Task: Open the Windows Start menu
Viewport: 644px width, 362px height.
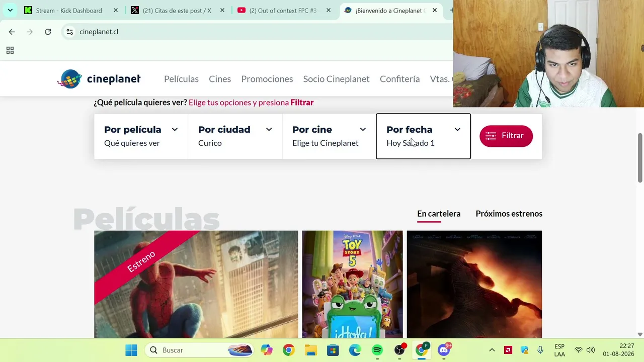Action: coord(131,350)
